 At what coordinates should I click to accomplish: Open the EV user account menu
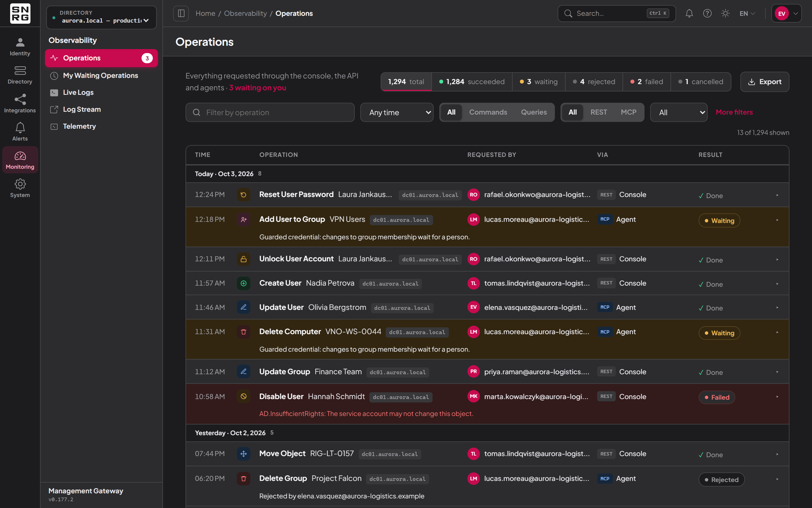(786, 14)
